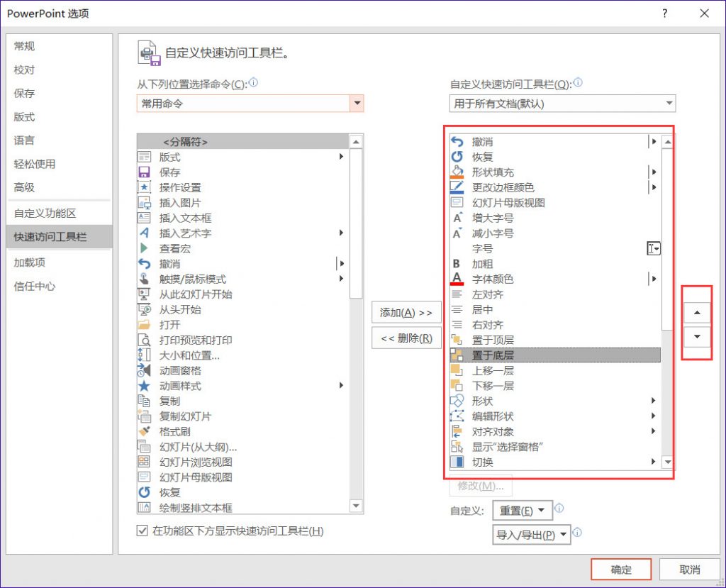This screenshot has height=588, width=726.
Task: Click the 上移一层 icon
Action: point(457,371)
